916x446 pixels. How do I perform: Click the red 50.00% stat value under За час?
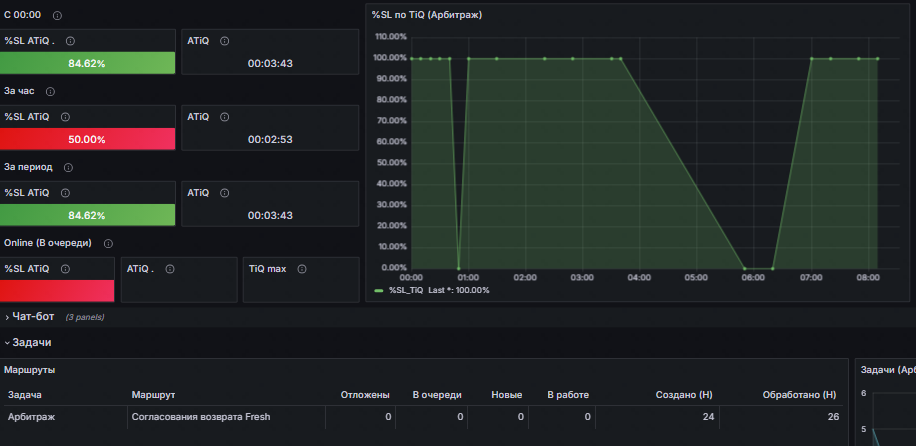[x=87, y=139]
